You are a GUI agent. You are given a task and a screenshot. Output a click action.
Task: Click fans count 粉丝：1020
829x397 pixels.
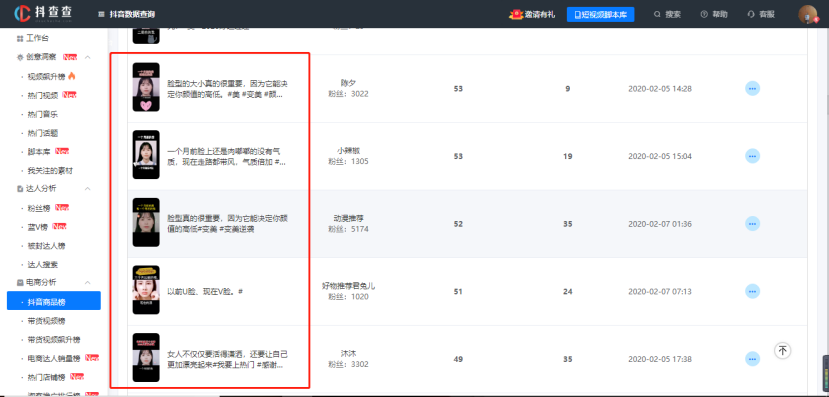coord(348,297)
